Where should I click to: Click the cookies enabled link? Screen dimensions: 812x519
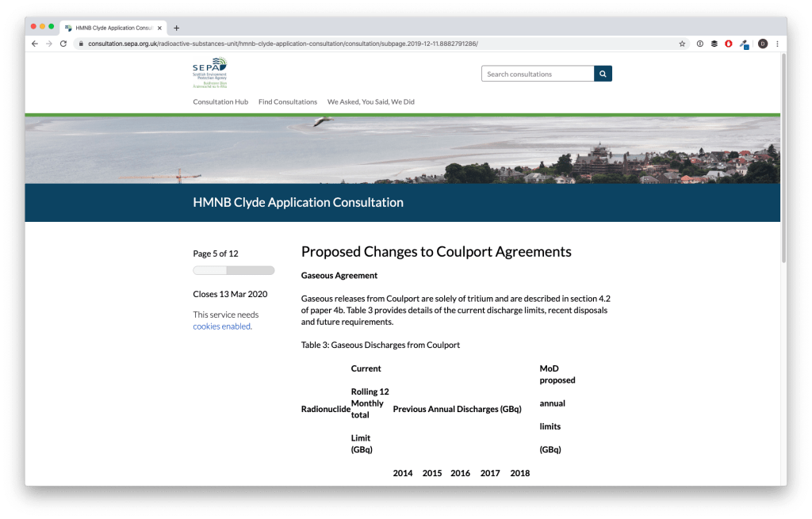coord(222,326)
